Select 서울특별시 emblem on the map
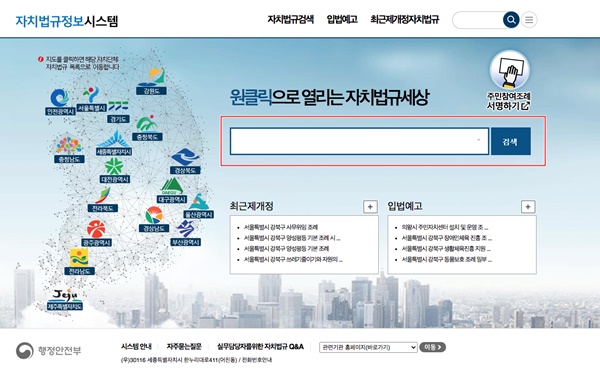Image resolution: width=600 pixels, height=381 pixels. [91, 99]
